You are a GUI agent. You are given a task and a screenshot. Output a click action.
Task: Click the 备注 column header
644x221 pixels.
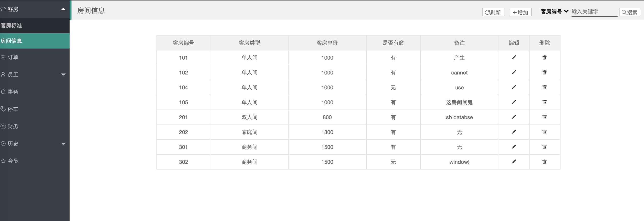[459, 43]
